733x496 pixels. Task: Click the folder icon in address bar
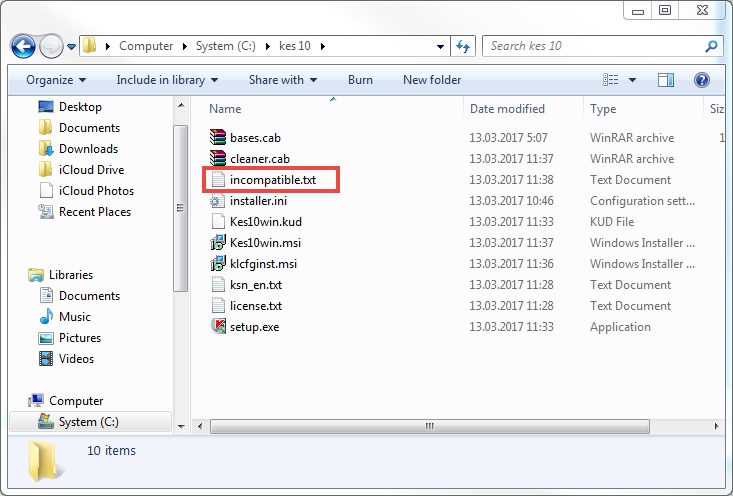point(89,46)
